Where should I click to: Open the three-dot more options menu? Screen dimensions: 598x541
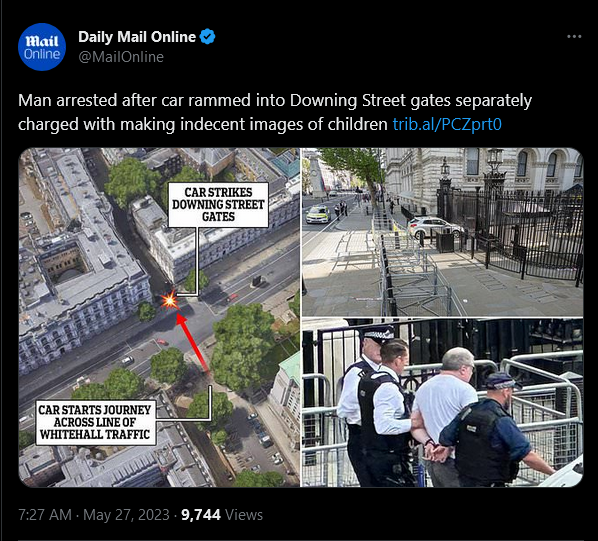574,37
